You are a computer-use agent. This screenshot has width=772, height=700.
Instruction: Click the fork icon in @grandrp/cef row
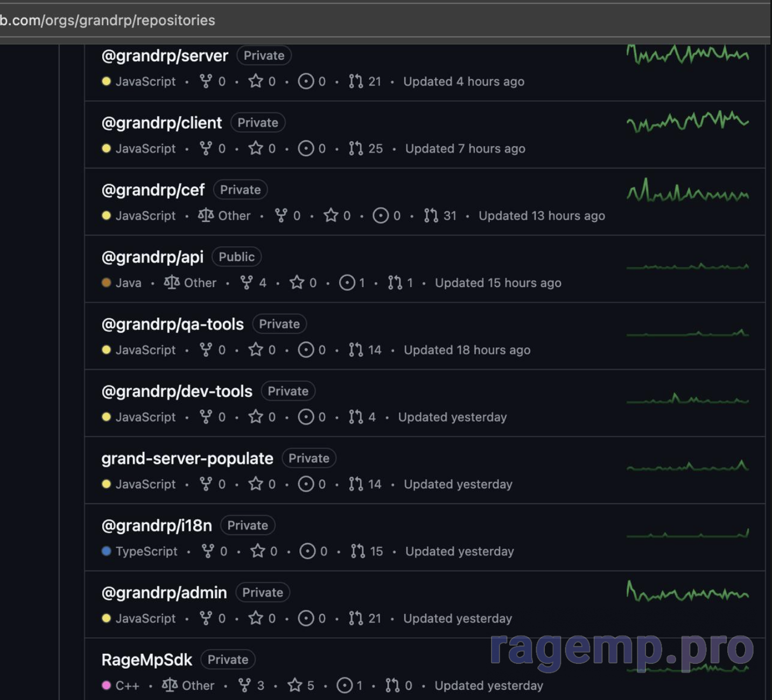tap(281, 215)
